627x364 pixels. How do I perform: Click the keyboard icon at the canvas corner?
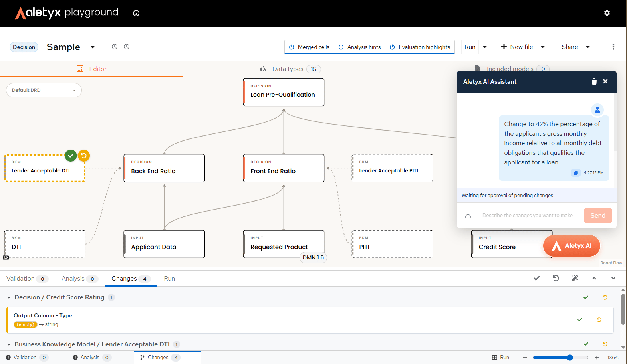tap(6, 258)
